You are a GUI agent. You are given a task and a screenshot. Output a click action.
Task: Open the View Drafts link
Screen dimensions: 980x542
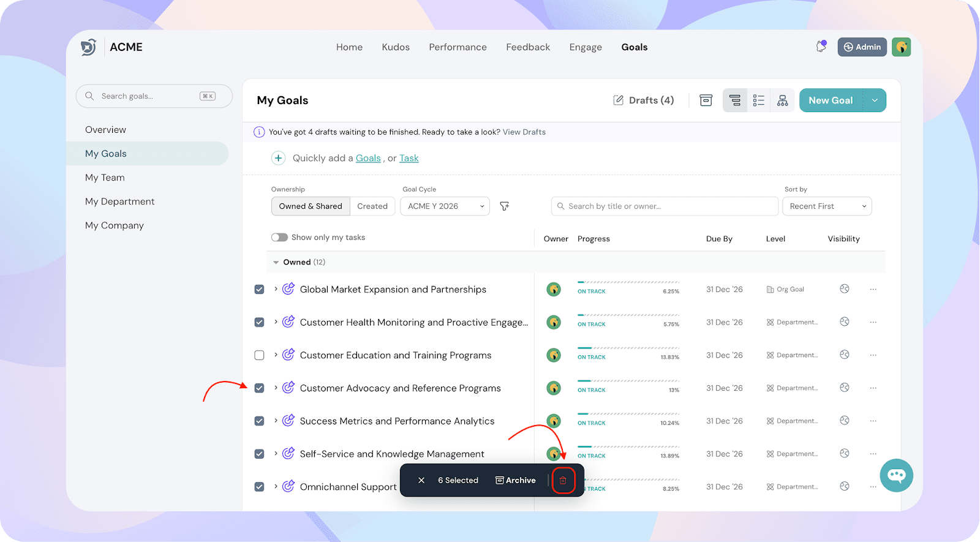[x=524, y=132]
